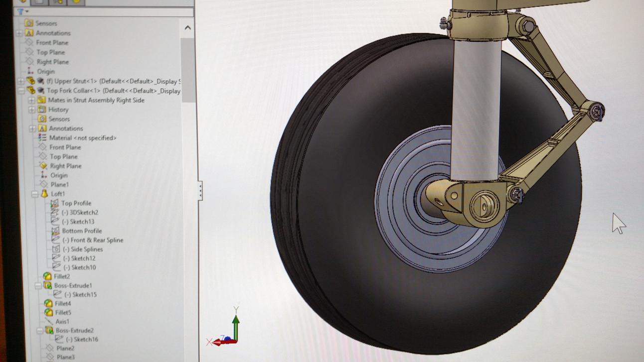Image resolution: width=644 pixels, height=362 pixels.
Task: Click the History folder icon
Action: (41, 110)
